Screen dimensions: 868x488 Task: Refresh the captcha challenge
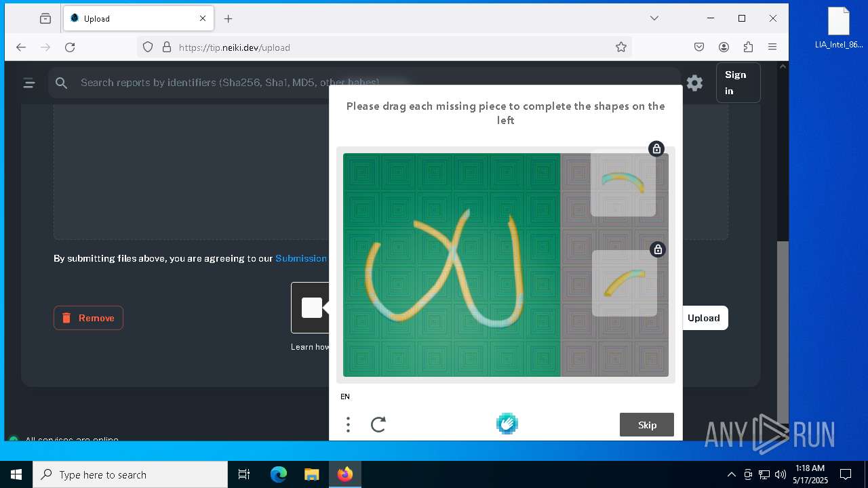(378, 424)
